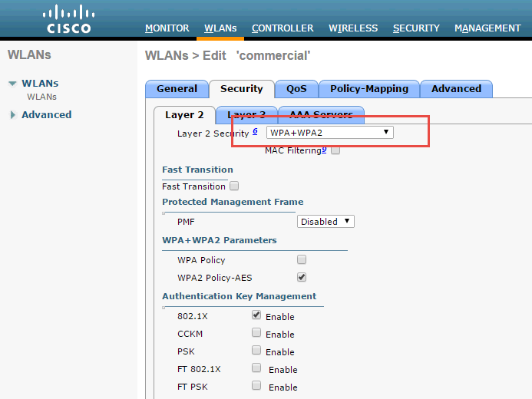Collapse the WLANs sidebar section arrow

[12, 84]
